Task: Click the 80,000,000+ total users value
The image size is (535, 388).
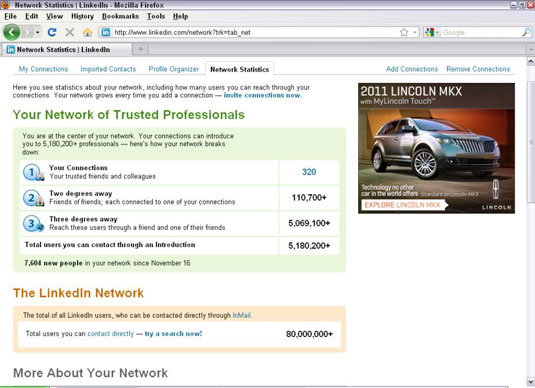Action: (x=309, y=334)
